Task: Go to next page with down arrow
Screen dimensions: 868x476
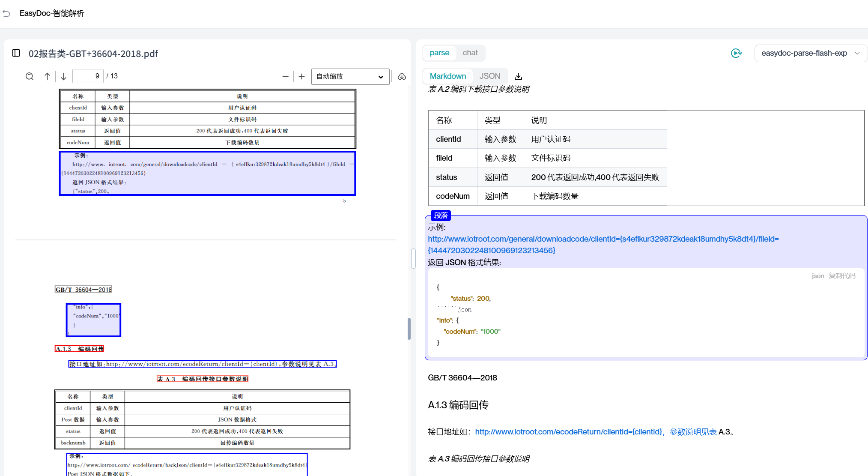Action: (63, 76)
